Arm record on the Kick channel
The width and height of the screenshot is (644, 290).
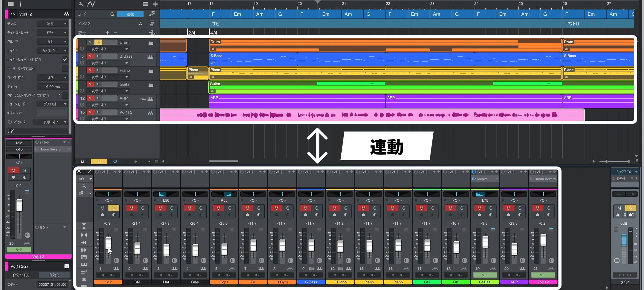102,215
